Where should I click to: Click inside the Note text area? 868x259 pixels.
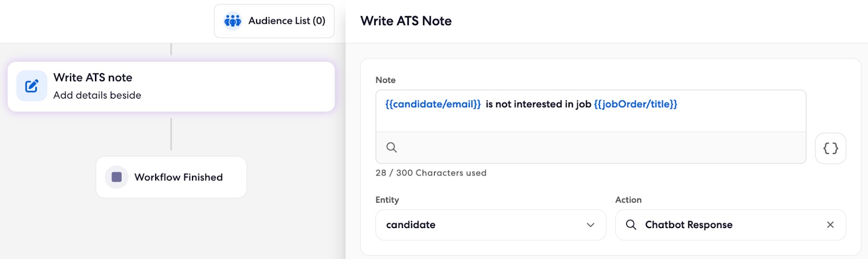(591, 111)
